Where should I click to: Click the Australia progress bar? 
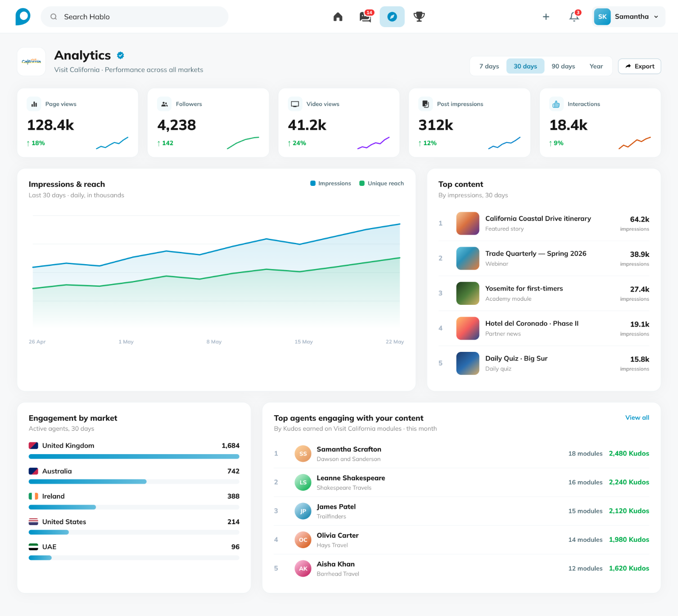pos(134,482)
